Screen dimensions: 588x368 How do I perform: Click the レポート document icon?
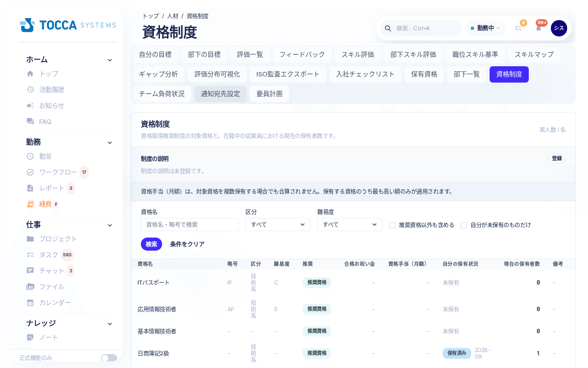[30, 188]
